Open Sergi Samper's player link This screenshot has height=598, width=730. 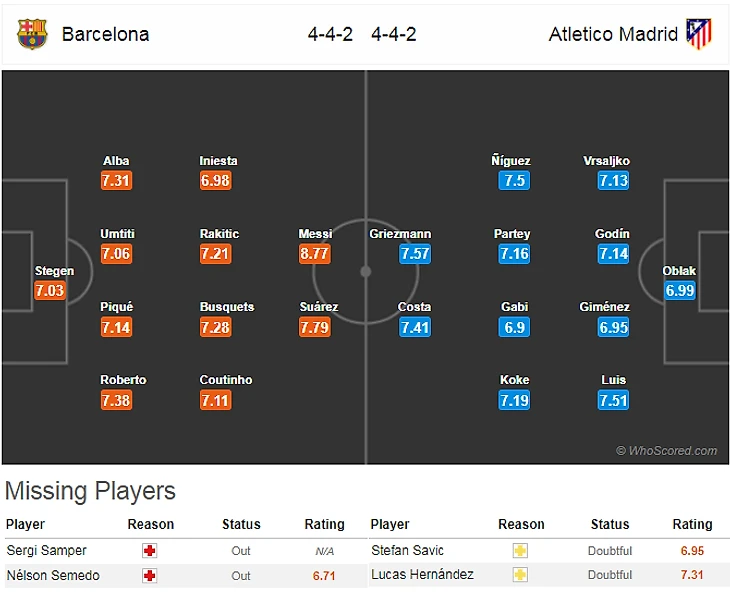47,550
